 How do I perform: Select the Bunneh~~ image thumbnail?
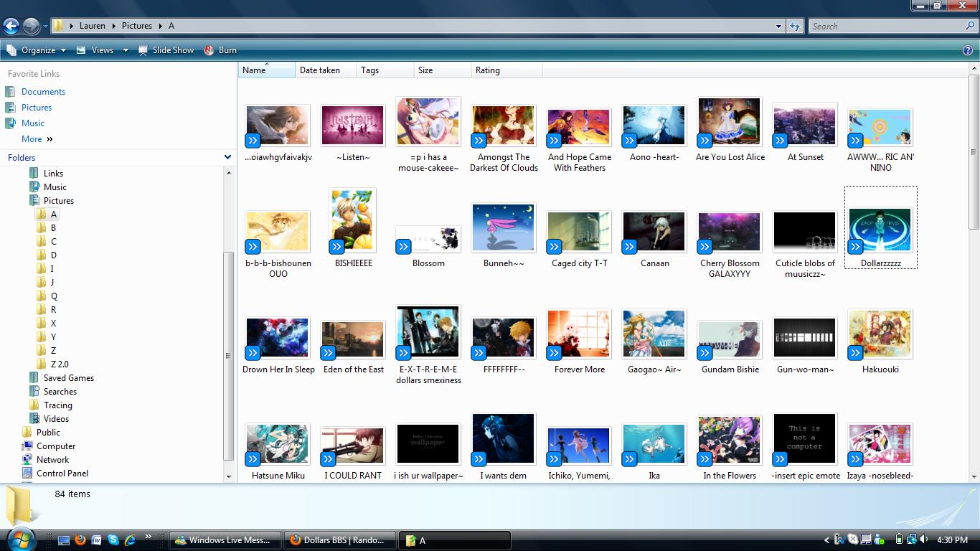pos(504,227)
